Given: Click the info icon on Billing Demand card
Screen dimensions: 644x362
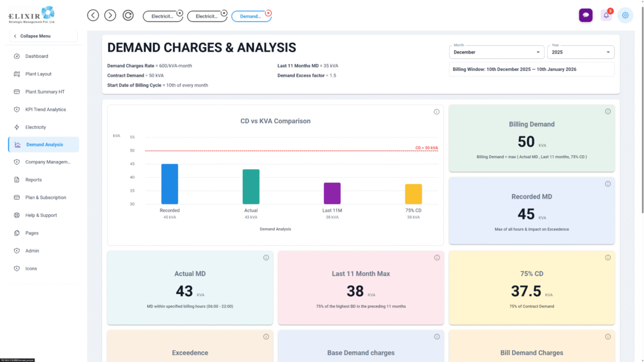Looking at the screenshot, I should (608, 112).
